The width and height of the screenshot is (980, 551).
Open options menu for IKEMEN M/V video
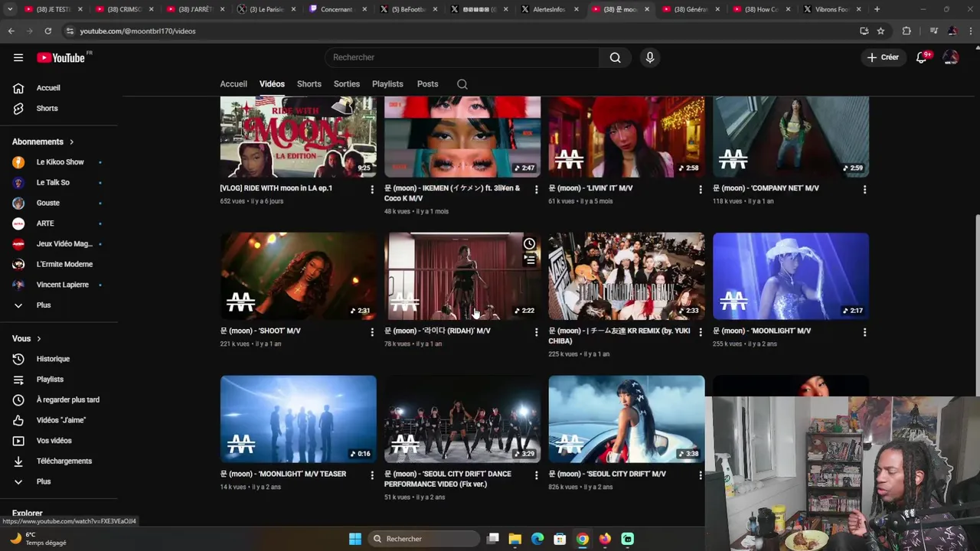coord(536,189)
